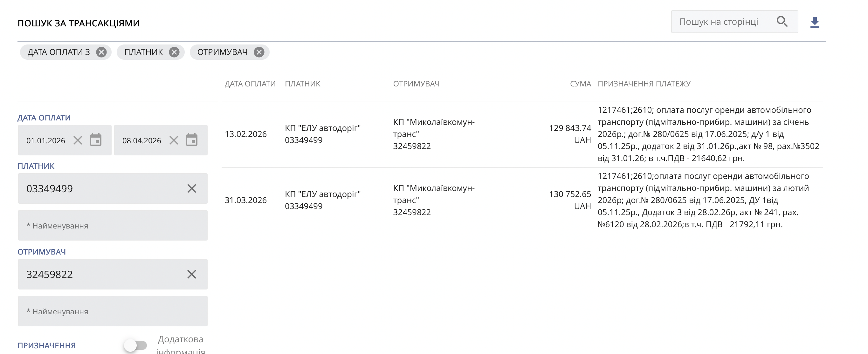Remove the ПЛАТНИК filter chip
Viewport: 868px width, 354px height.
point(174,52)
